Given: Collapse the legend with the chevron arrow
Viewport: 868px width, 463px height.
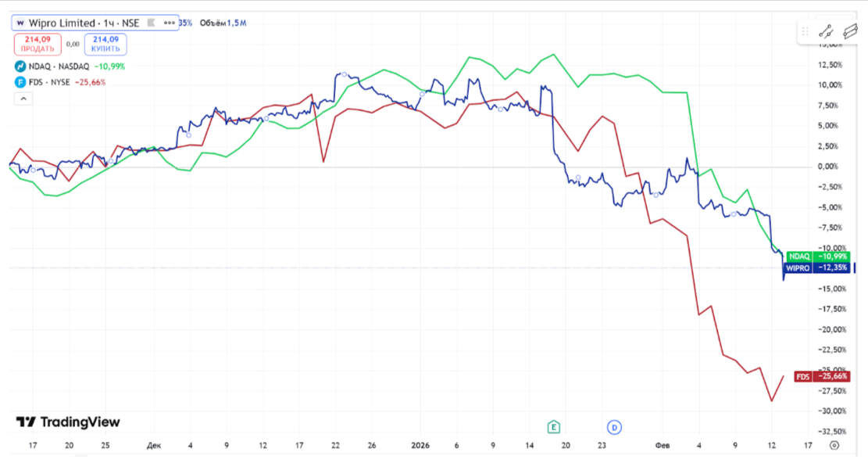Looking at the screenshot, I should (x=22, y=99).
